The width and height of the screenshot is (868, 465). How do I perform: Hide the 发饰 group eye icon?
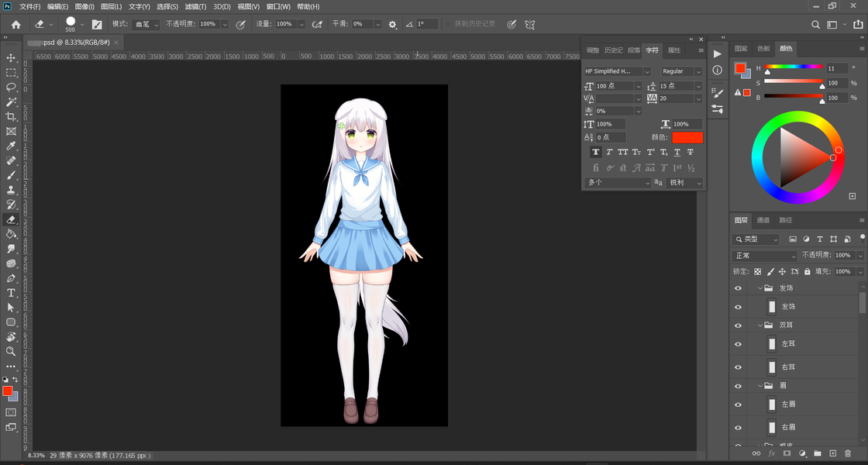738,288
